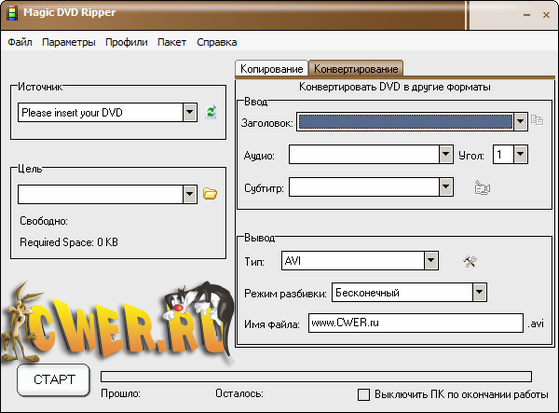The width and height of the screenshot is (559, 413).
Task: Click the Цель destination path field
Action: point(101,194)
